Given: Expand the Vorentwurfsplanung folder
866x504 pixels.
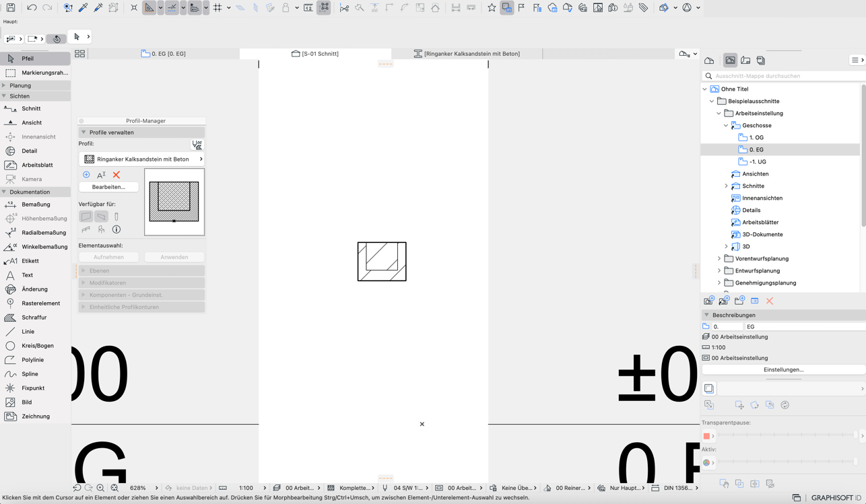Looking at the screenshot, I should click(719, 258).
